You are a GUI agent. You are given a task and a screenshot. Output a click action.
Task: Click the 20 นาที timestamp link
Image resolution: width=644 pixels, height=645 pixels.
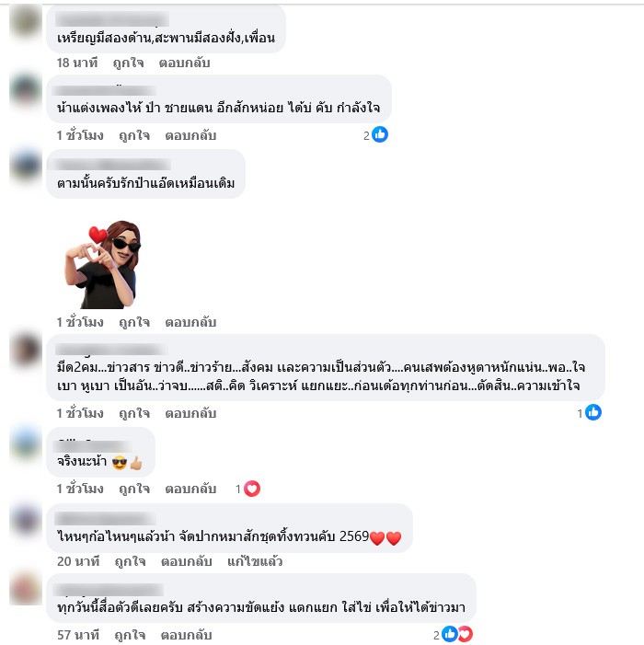click(x=78, y=561)
